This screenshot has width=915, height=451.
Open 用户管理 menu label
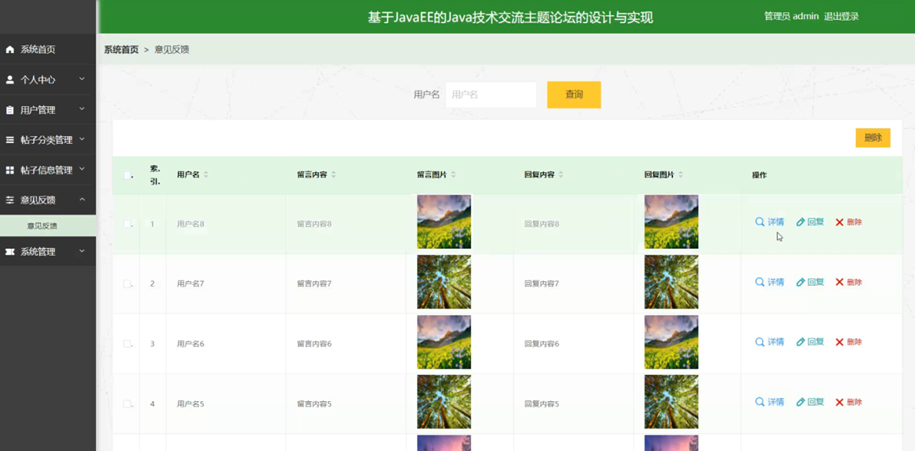tap(38, 110)
